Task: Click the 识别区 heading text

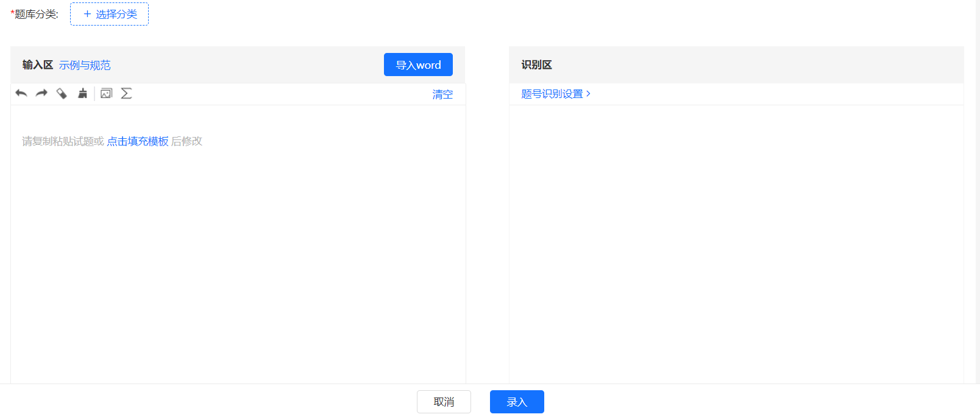Action: 536,65
